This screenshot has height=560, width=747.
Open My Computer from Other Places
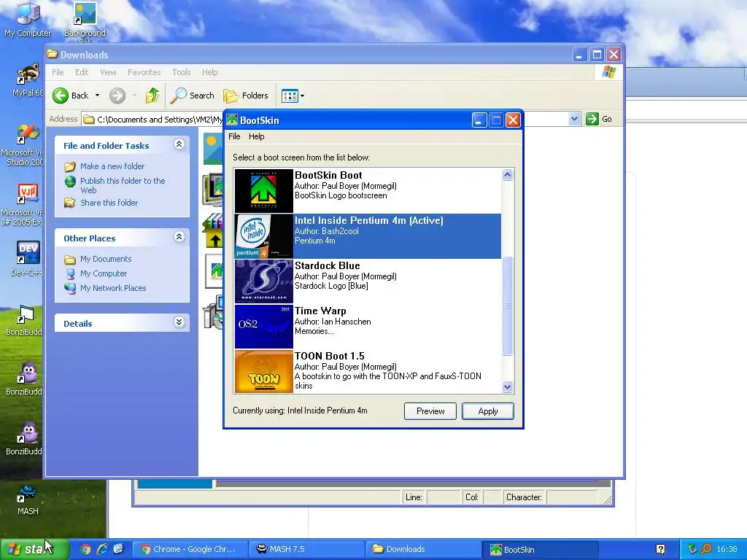click(x=104, y=274)
